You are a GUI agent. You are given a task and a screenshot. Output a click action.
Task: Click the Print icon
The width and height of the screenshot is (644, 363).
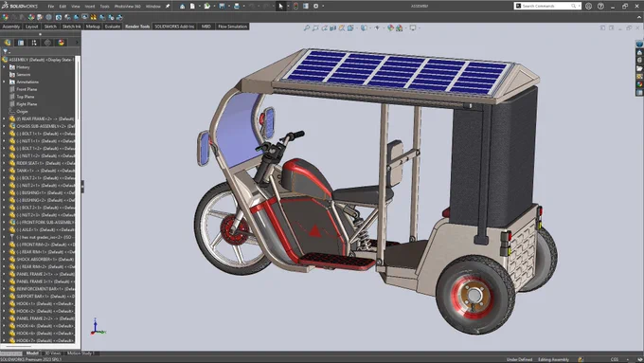pos(237,7)
